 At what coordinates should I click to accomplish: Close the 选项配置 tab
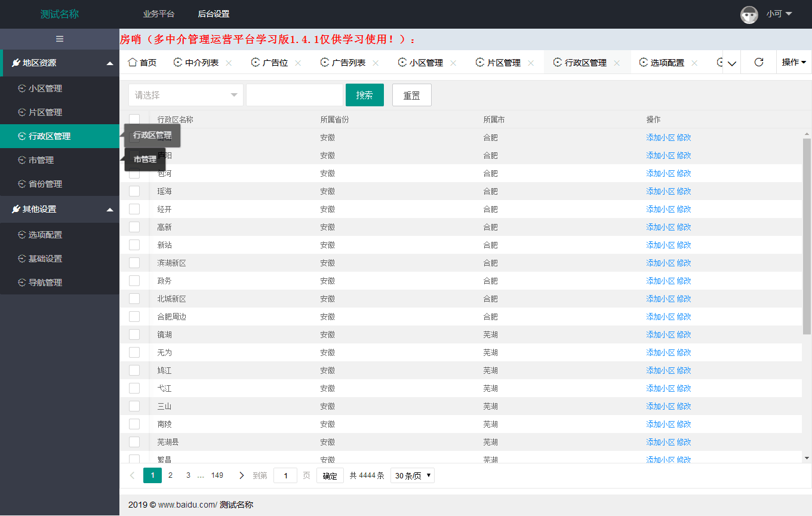click(694, 63)
